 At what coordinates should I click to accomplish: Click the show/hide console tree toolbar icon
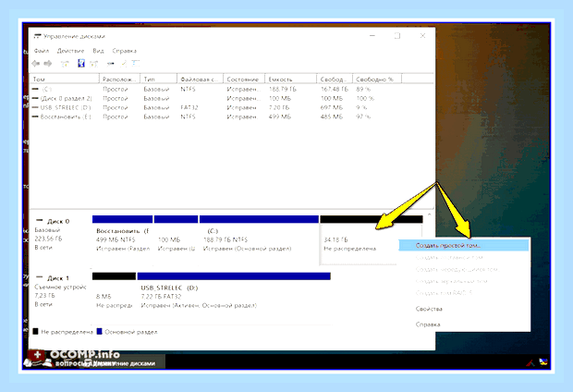[x=65, y=64]
